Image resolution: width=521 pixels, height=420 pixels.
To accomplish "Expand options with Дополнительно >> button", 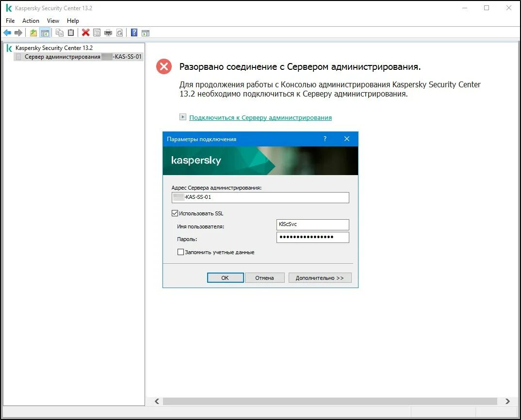I will coord(320,278).
